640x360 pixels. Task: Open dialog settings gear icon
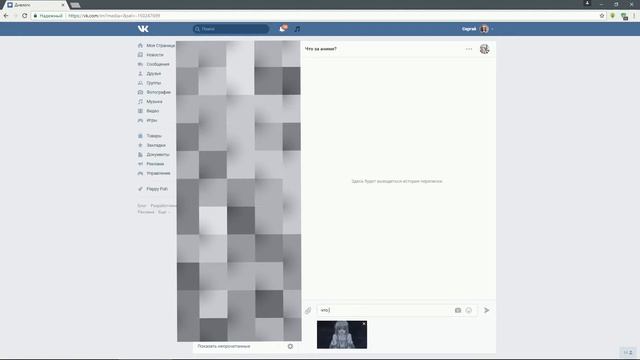[290, 346]
